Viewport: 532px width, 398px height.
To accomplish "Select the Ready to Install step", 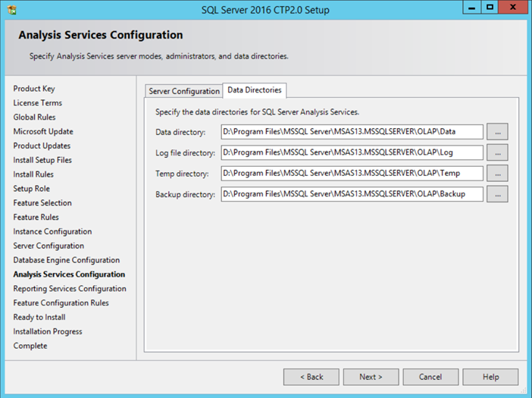I will (39, 317).
